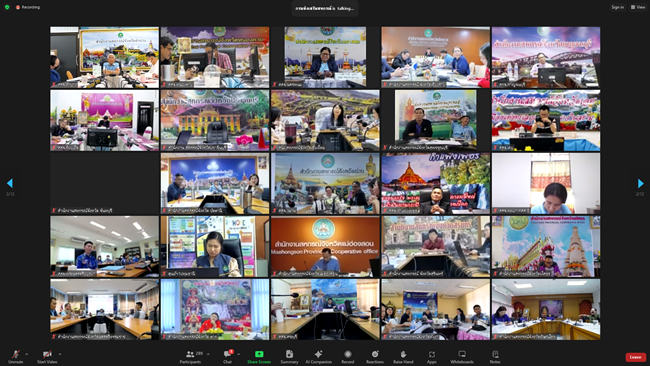Viewport: 650px width, 366px height.
Task: Open the meeting Summary
Action: click(x=289, y=356)
